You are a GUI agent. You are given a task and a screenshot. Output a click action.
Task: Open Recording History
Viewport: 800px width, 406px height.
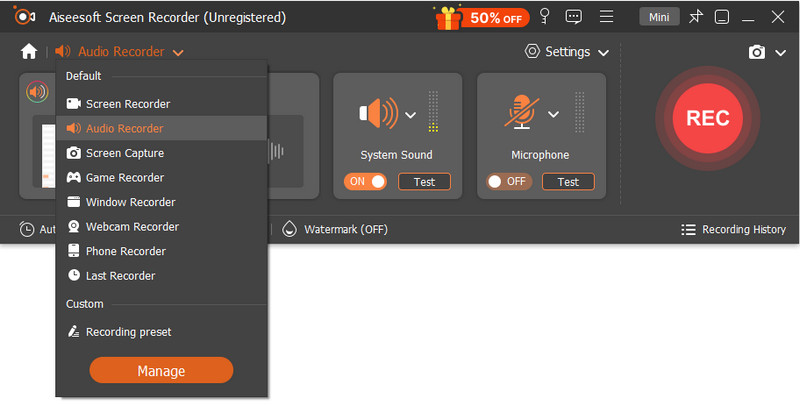(x=733, y=230)
